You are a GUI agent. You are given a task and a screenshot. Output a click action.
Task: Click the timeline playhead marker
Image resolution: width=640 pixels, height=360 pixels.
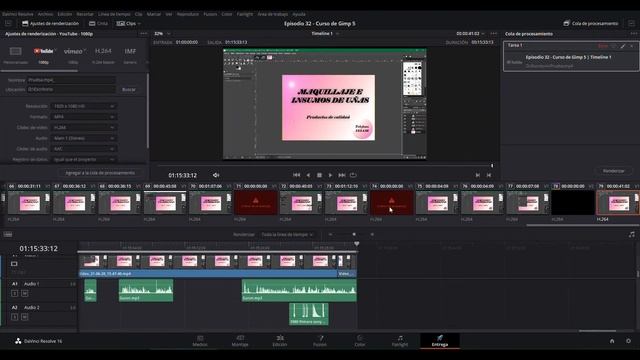point(357,244)
